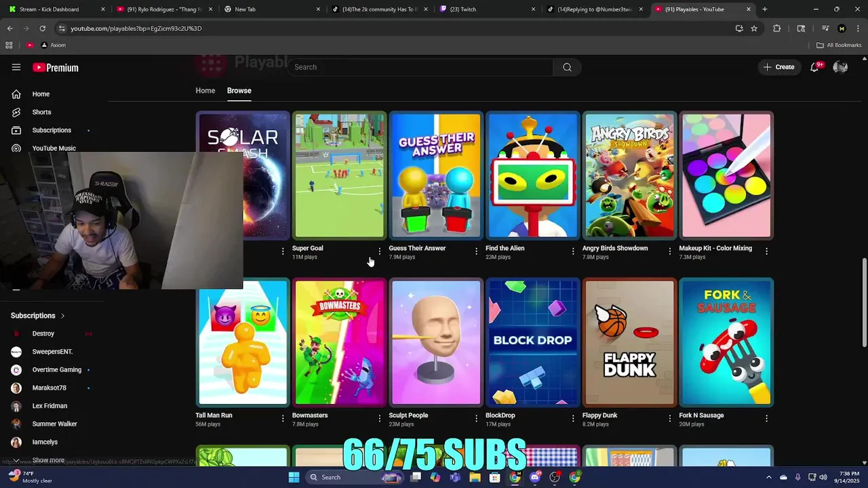Click the search magnifier button
This screenshot has width=868, height=488.
pyautogui.click(x=567, y=67)
